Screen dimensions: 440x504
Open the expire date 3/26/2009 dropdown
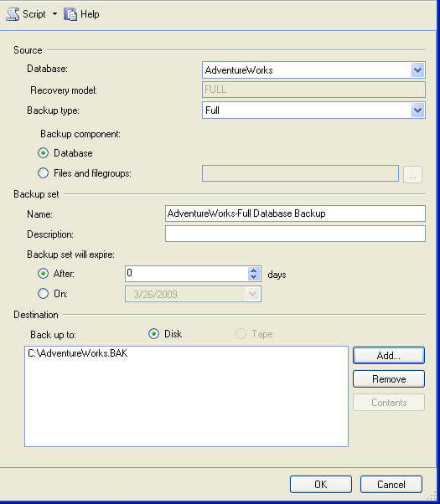253,294
